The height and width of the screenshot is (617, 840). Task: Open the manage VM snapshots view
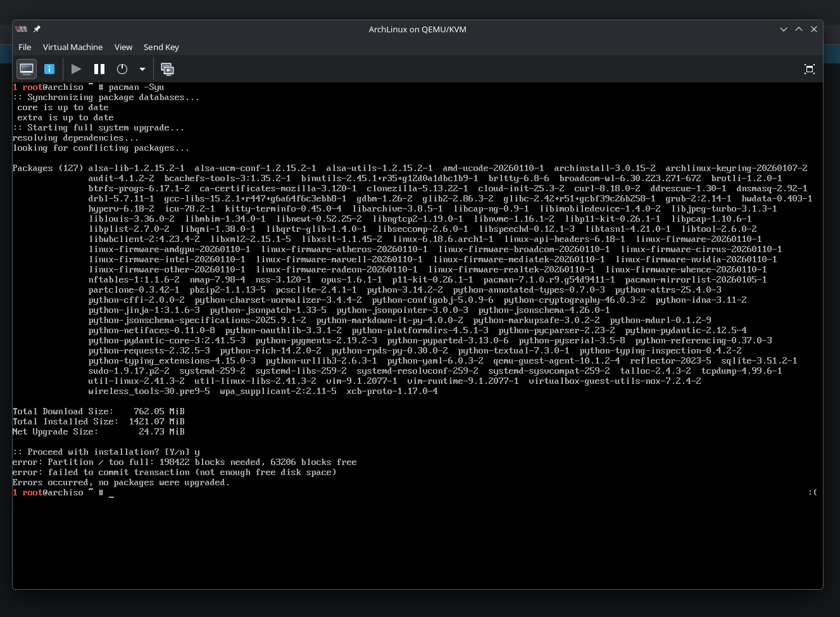point(167,69)
